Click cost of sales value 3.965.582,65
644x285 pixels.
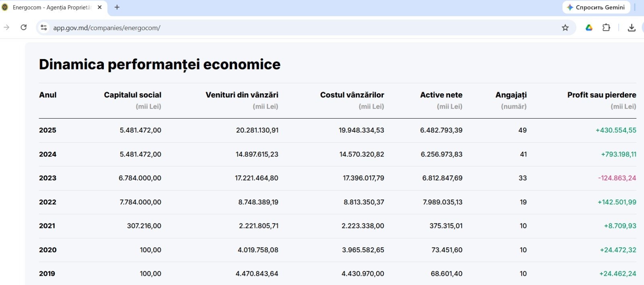click(363, 250)
